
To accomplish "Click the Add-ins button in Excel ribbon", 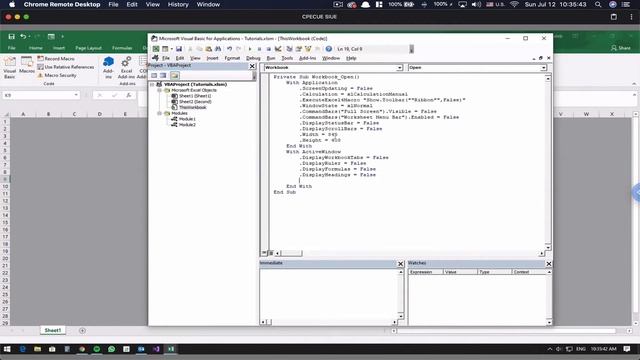I will pyautogui.click(x=108, y=68).
